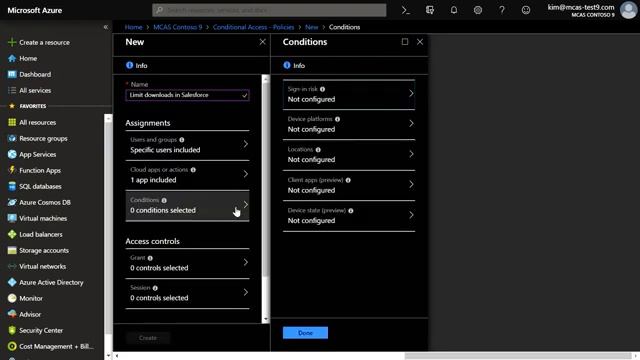
Task: Open the Users and groups assignment
Action: tap(187, 145)
